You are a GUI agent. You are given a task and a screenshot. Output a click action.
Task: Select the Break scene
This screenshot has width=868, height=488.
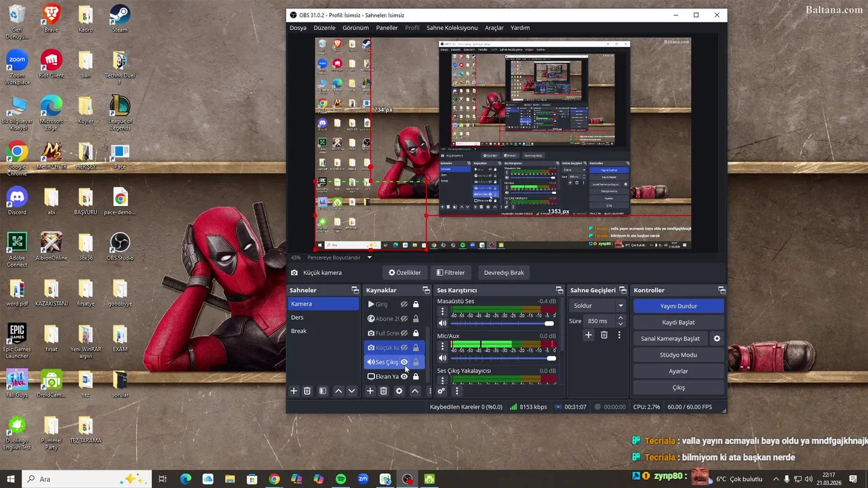click(x=323, y=331)
